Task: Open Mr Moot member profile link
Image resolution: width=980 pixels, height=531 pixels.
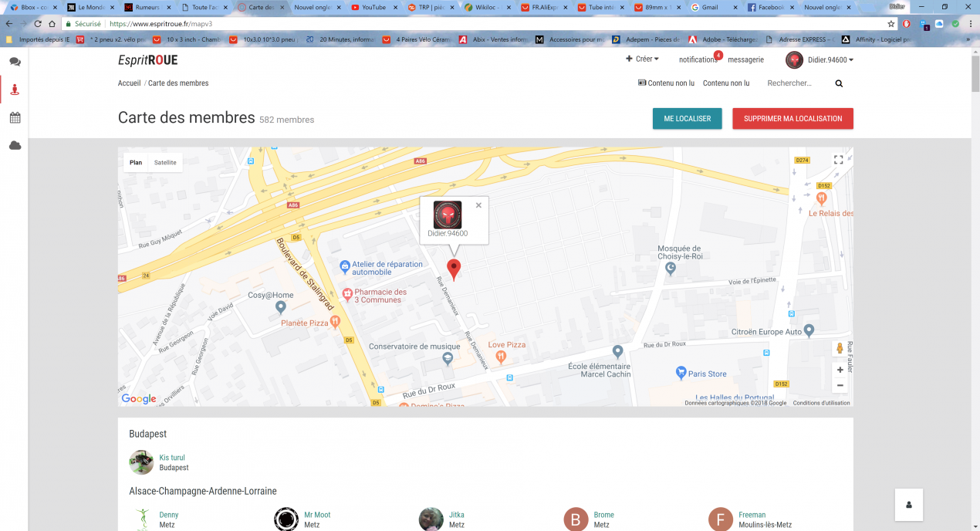Action: click(317, 515)
